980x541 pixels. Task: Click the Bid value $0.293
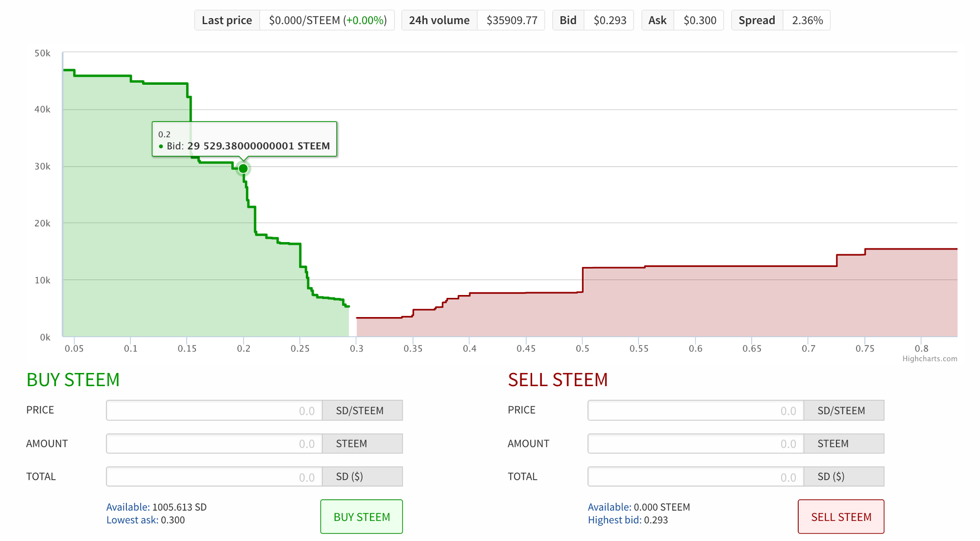(x=610, y=20)
